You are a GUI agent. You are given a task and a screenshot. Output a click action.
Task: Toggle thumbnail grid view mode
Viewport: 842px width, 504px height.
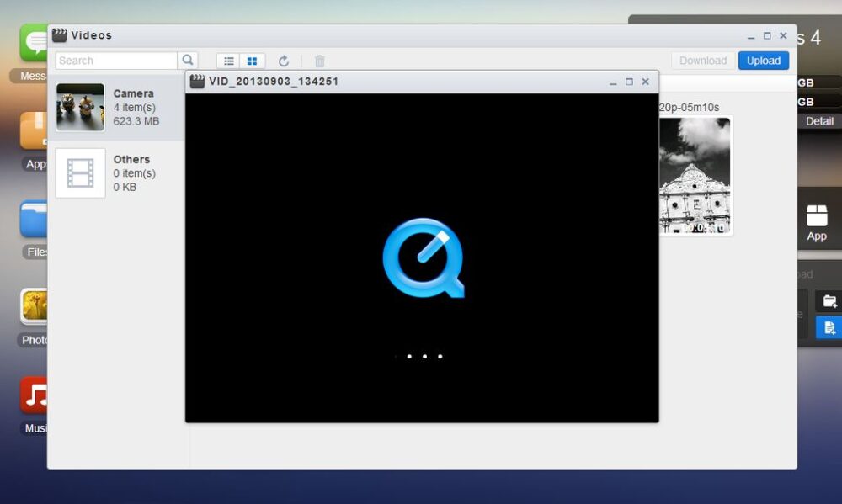tap(251, 60)
